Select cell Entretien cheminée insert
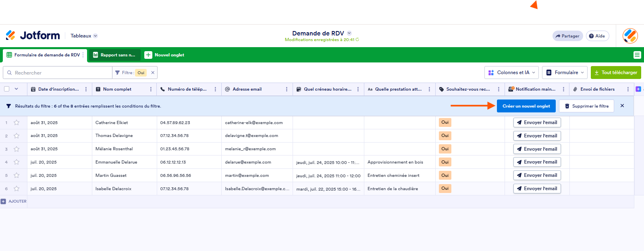Image resolution: width=644 pixels, height=251 pixels. click(400, 175)
